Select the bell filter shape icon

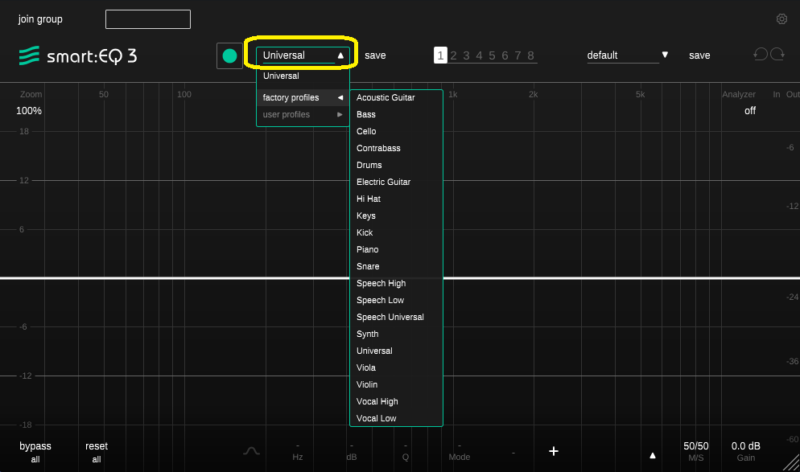(251, 451)
